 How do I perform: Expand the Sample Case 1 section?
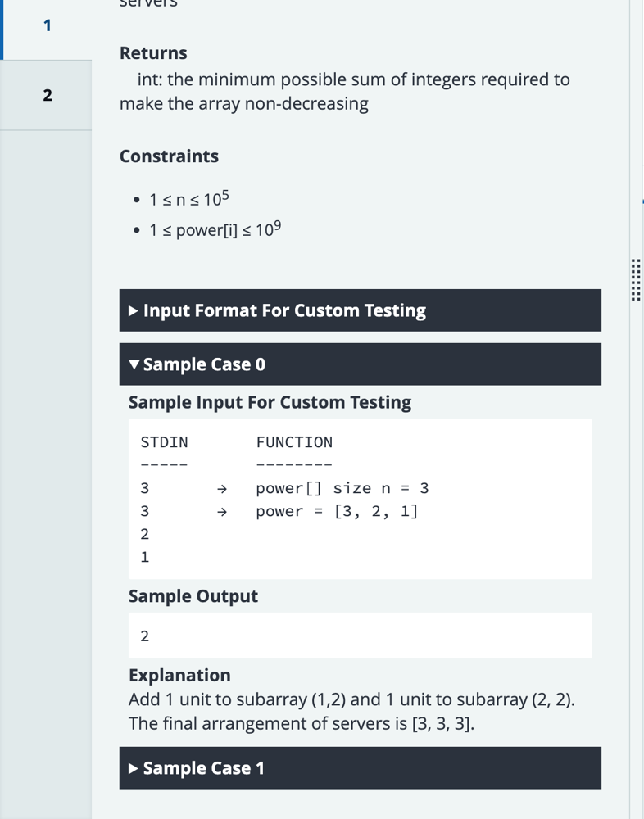click(360, 768)
